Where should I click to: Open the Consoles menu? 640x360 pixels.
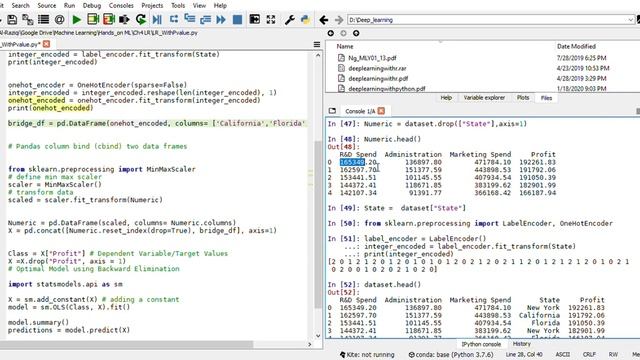pyautogui.click(x=121, y=5)
